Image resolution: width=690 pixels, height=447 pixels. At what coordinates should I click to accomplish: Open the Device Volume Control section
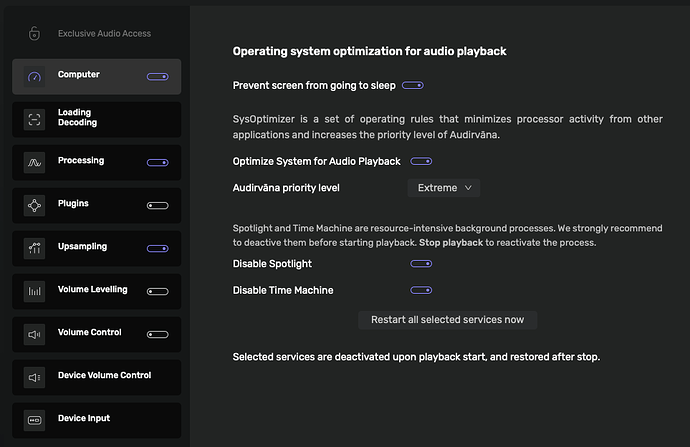[x=97, y=377]
